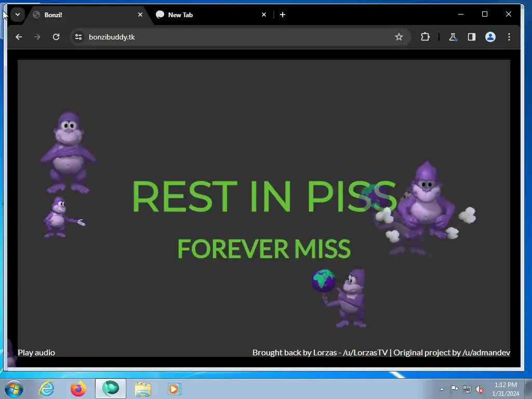Screen dimensions: 532x399
Task: Open the tab search dropdown arrow
Action: (x=18, y=15)
